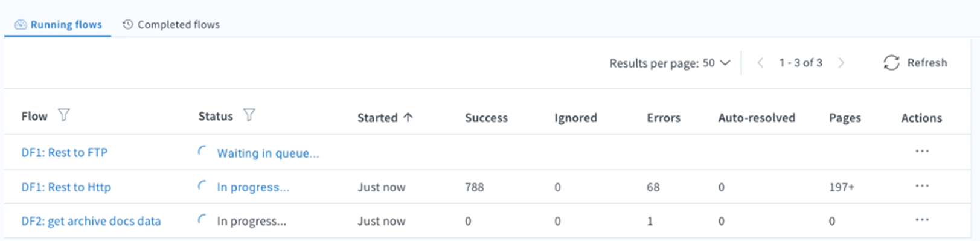The image size is (980, 241).
Task: Switch to the Completed flows tab
Action: 171,25
